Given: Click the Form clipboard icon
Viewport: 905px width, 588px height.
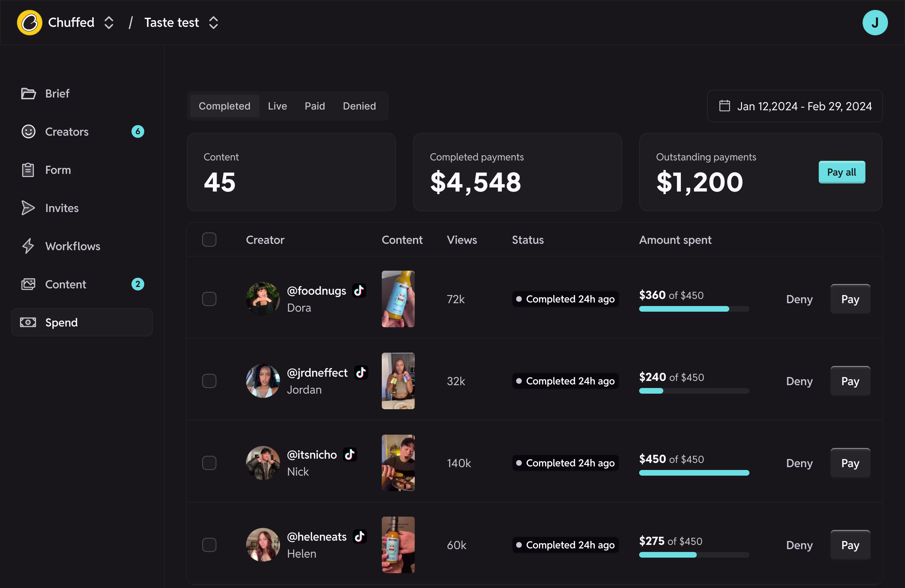Looking at the screenshot, I should click(x=28, y=170).
